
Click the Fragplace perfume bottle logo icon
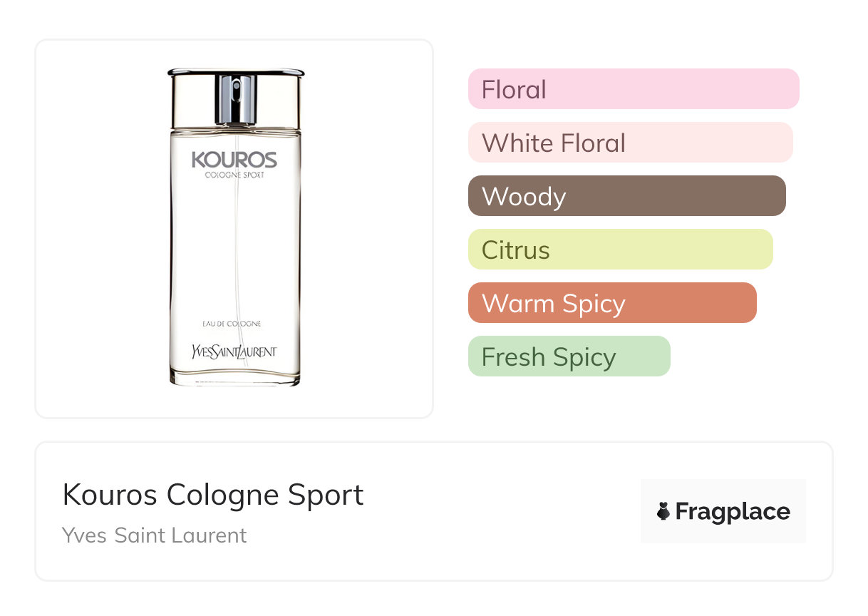pos(663,511)
